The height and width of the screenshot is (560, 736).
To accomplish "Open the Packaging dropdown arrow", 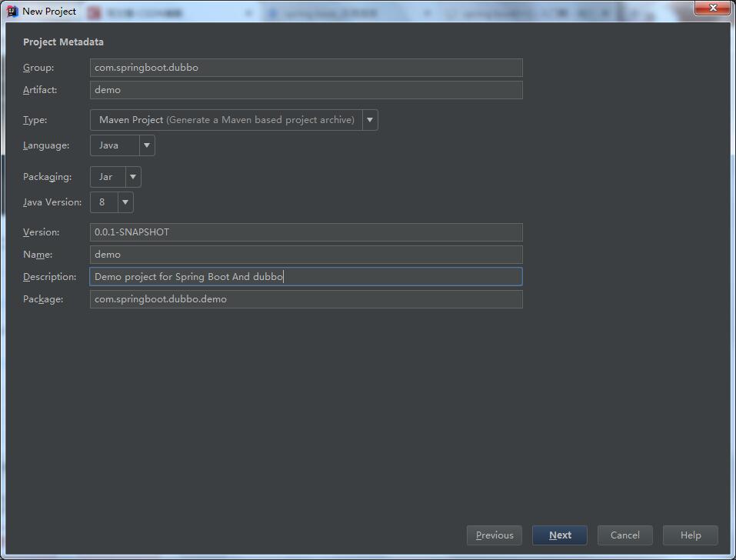I will tap(133, 177).
